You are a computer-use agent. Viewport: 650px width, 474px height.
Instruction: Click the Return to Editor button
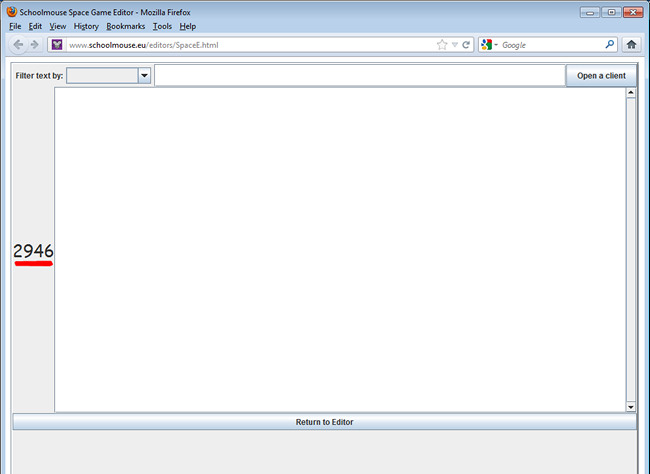324,422
